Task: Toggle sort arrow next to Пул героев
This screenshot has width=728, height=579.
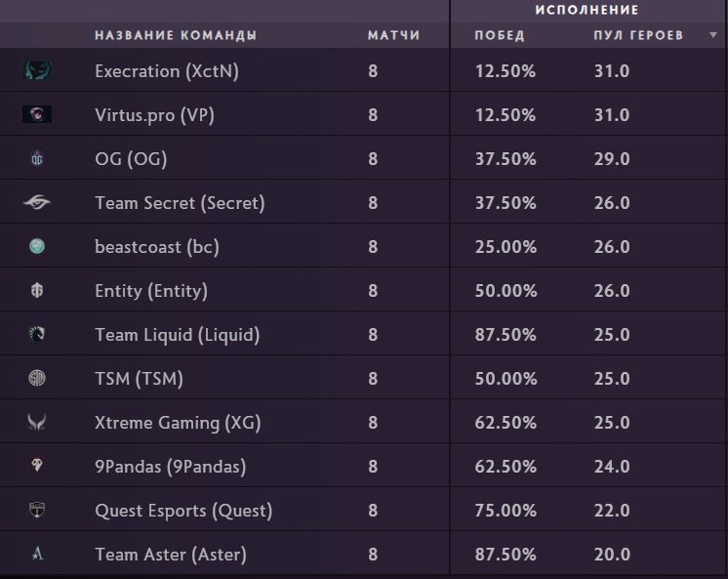Action: (713, 36)
